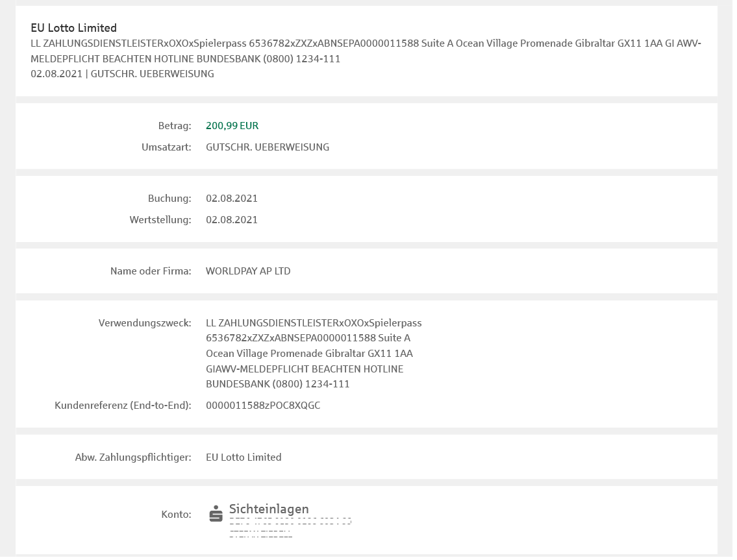Click the 'Wertstellung:' label
The image size is (737, 560).
161,220
